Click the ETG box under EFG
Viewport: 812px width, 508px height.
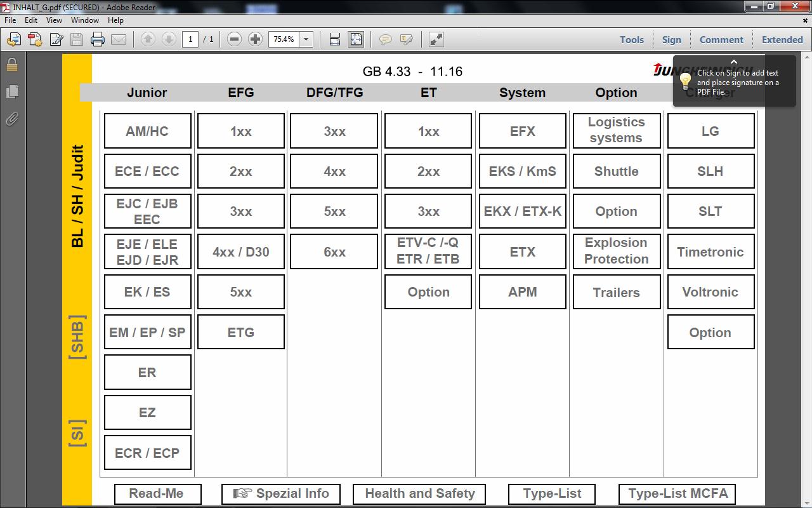[241, 332]
